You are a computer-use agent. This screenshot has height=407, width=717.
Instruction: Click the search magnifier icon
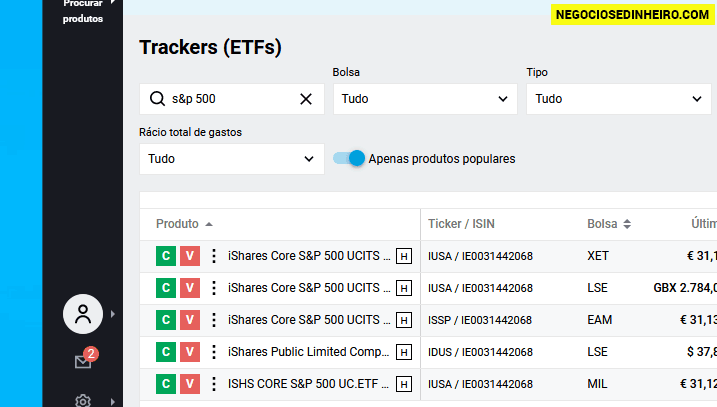tap(157, 99)
